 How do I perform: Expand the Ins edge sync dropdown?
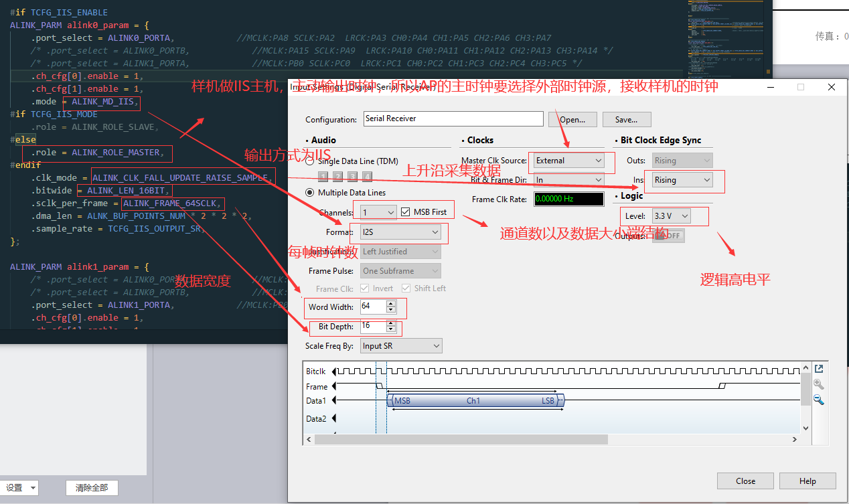point(682,180)
